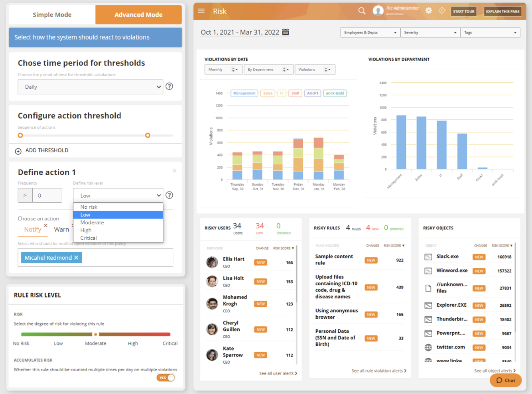Open See all user alerts link
The width and height of the screenshot is (532, 394).
click(x=278, y=373)
